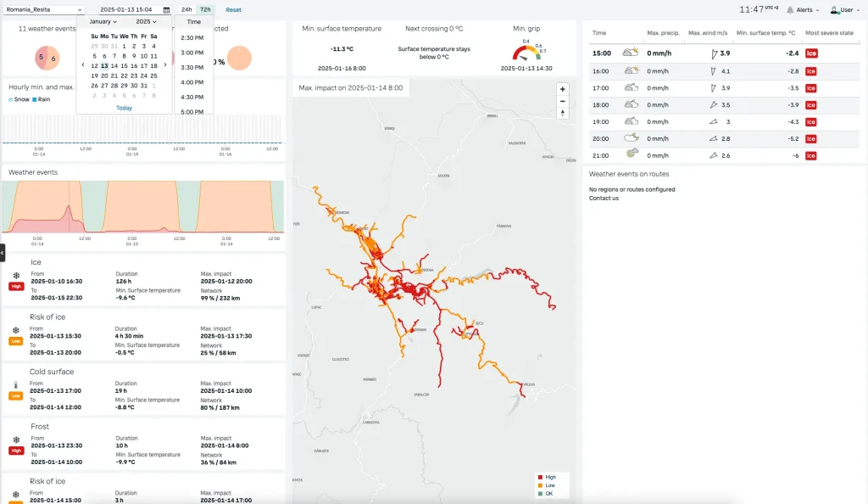Click the snowflake icon of Frost event
Viewport: 868px width, 504px height.
[x=15, y=440]
